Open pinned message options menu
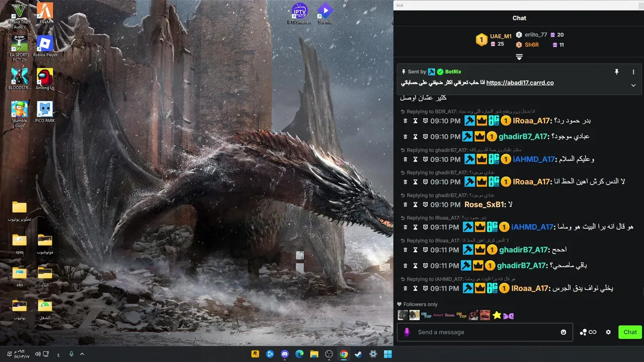 click(633, 72)
